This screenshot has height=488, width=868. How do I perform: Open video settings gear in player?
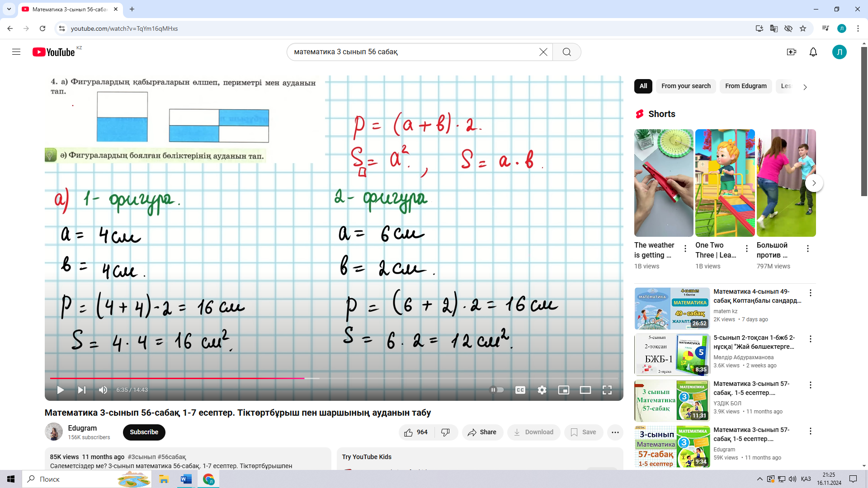pos(542,390)
